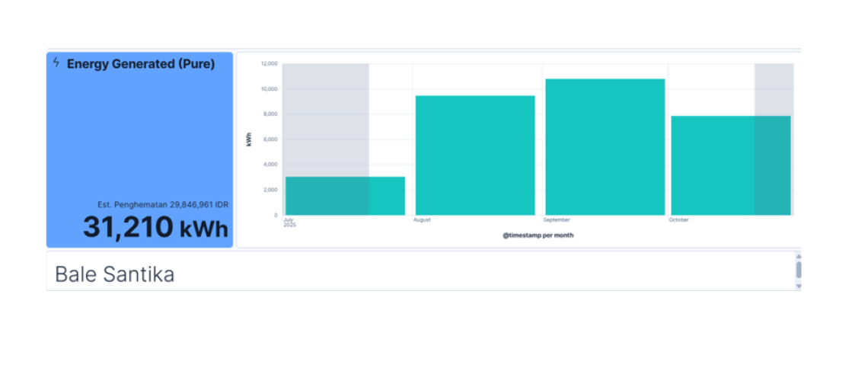This screenshot has height=381, width=868.
Task: Click the Est. Penghematan IDR text
Action: click(163, 205)
